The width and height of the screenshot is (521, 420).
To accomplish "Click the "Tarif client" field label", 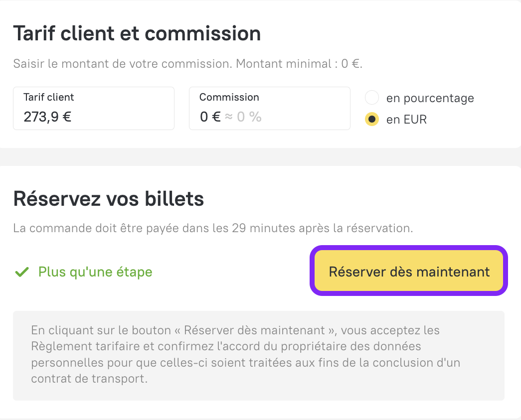I will 49,97.
